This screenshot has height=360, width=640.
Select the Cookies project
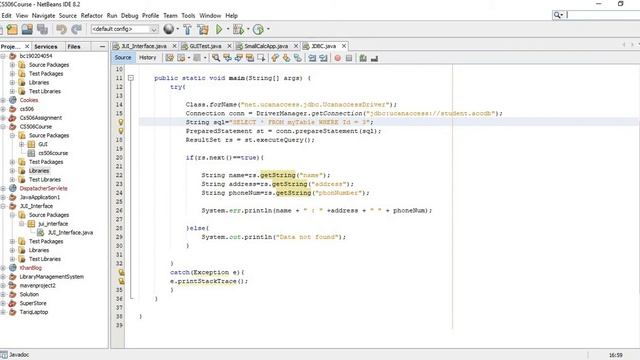29,100
